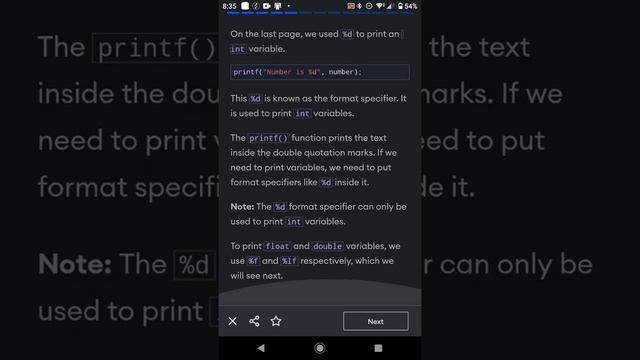Select the 'Note:' paragraph text

[x=318, y=214]
